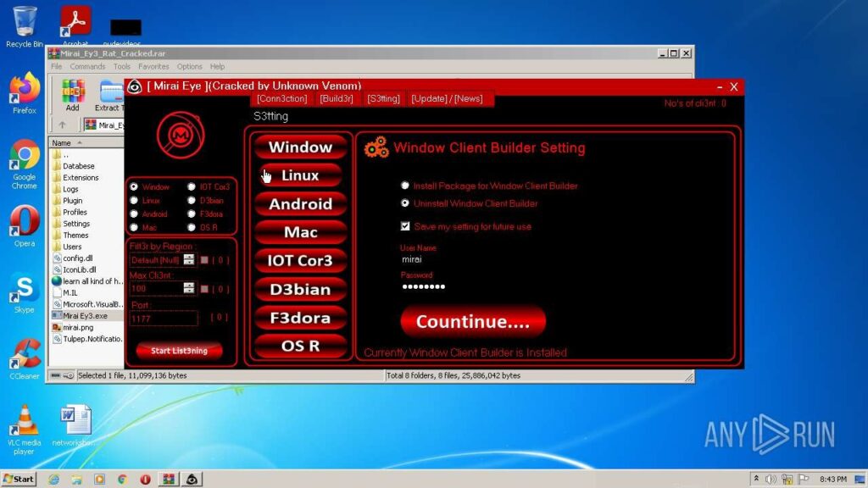Image resolution: width=868 pixels, height=488 pixels.
Task: Launch CCleaner desktop shortcut
Action: pyautogui.click(x=25, y=358)
